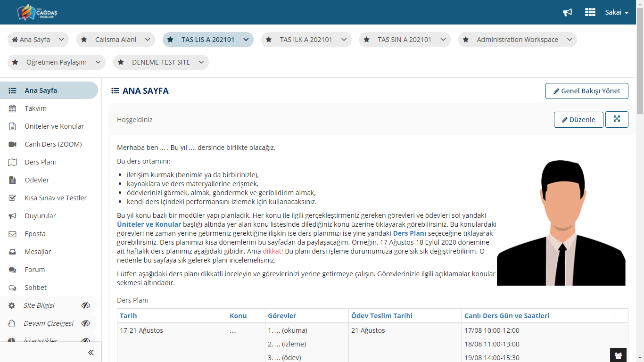Click the Genel Bakışı Yönet button
644x362 pixels.
[587, 91]
